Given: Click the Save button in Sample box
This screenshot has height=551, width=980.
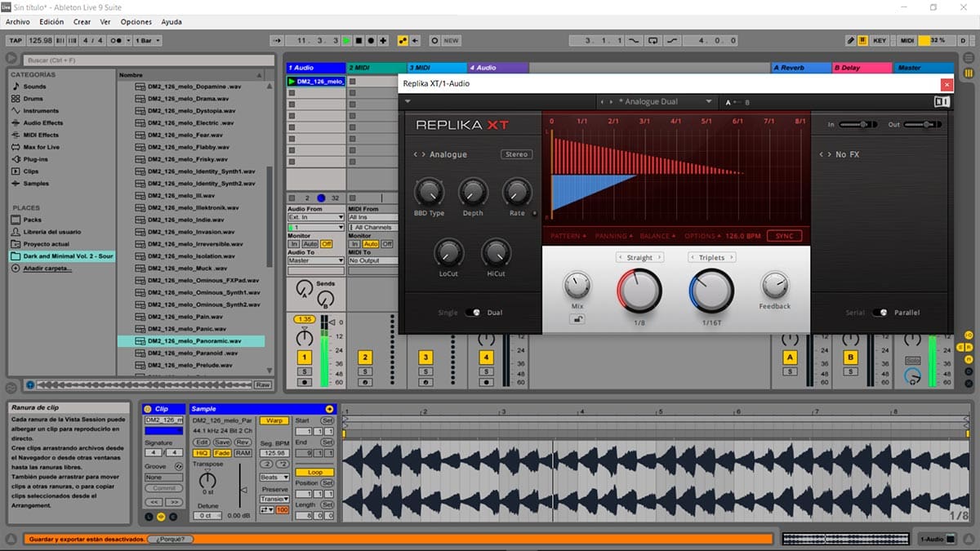Looking at the screenshot, I should (222, 442).
